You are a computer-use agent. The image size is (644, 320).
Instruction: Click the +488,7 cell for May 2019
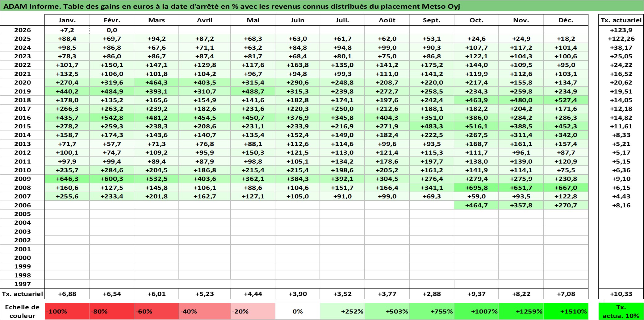click(x=253, y=91)
